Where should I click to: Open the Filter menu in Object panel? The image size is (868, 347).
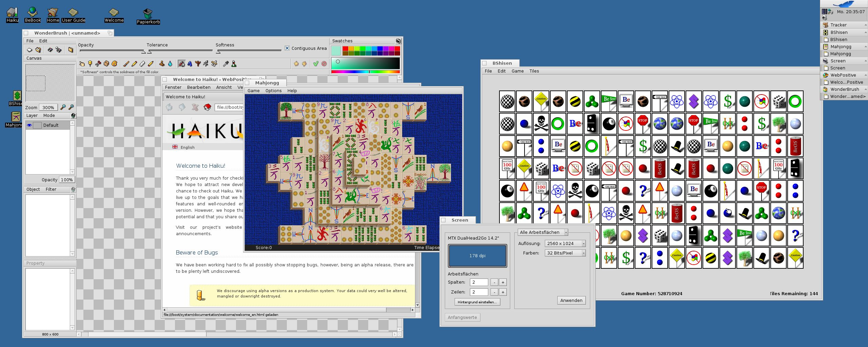[51, 189]
